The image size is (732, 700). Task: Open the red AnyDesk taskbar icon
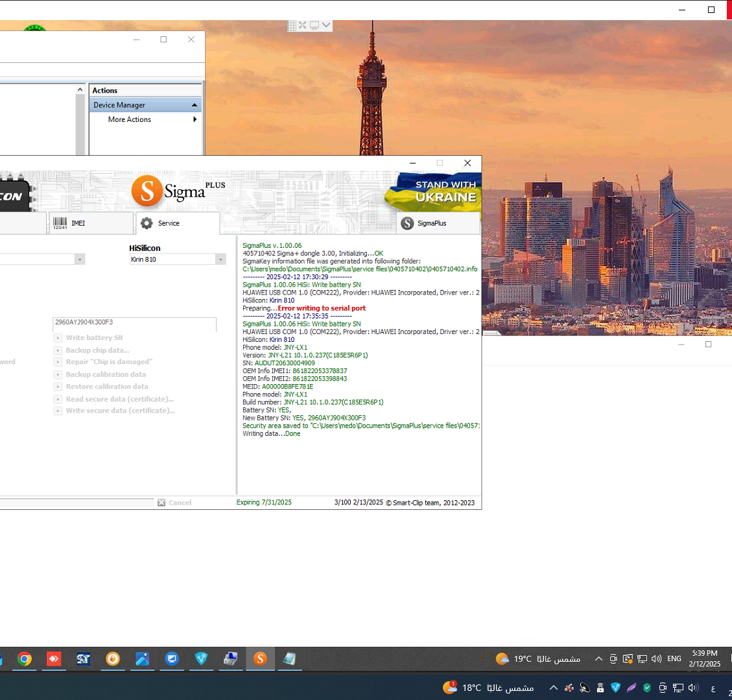(54, 659)
